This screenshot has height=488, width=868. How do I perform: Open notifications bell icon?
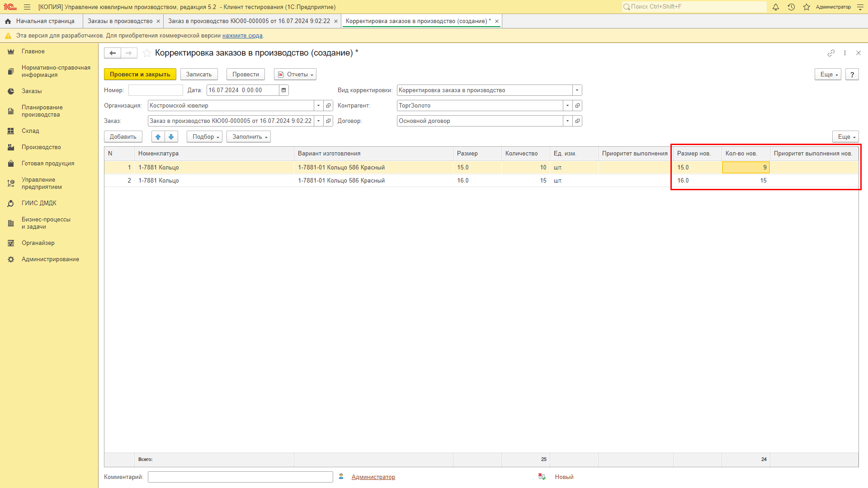click(776, 7)
